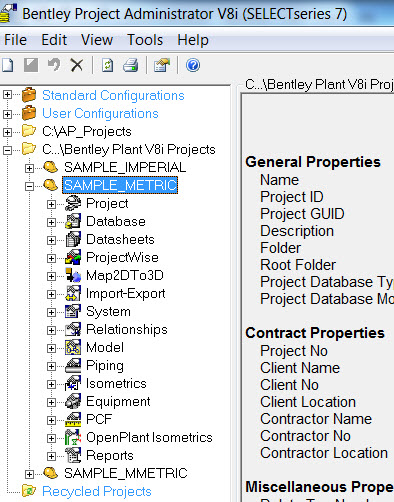Expand the Standard Configurations node
The image size is (394, 502).
point(7,95)
